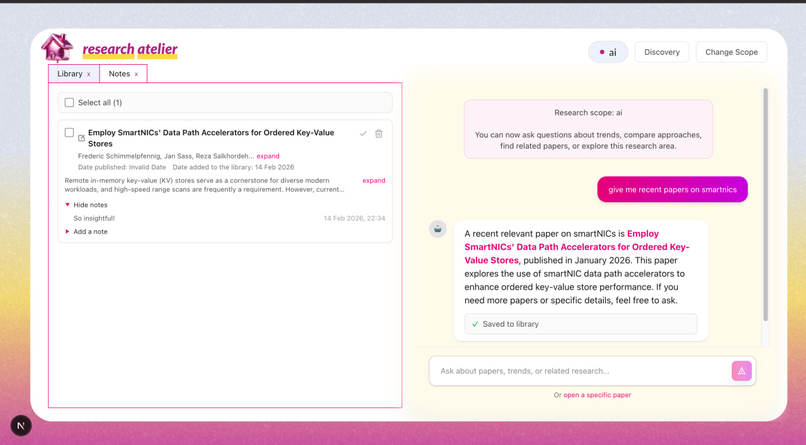Focus the Ask about papers input field
806x445 pixels.
[x=581, y=371]
